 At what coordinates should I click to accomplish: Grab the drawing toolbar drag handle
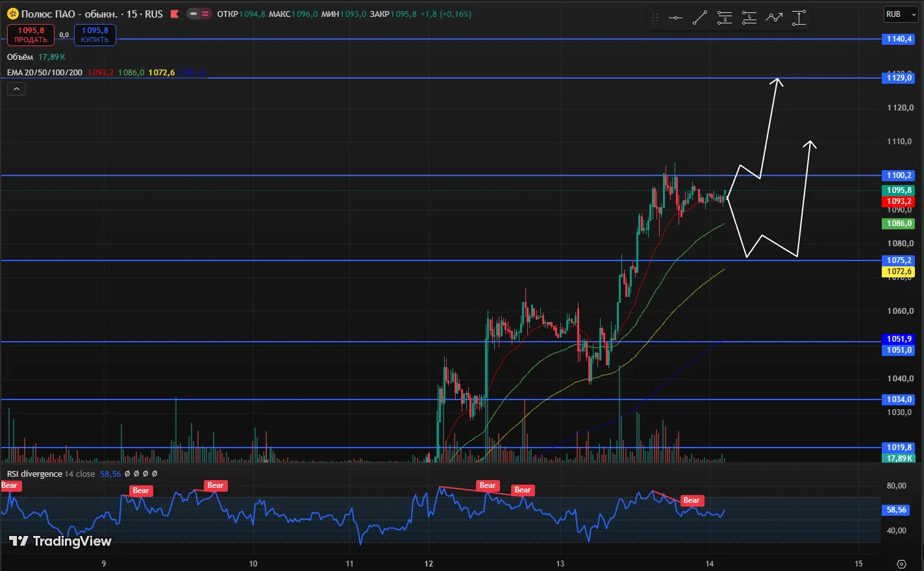655,18
